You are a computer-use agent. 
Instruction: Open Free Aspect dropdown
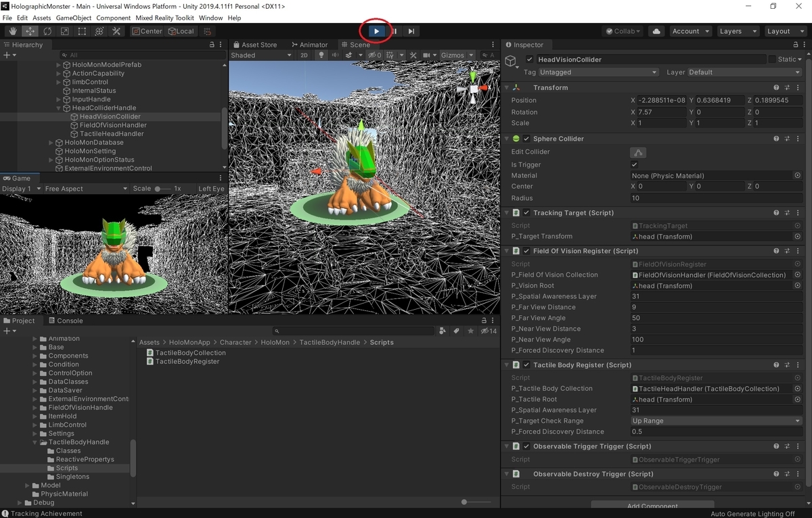[x=86, y=189]
